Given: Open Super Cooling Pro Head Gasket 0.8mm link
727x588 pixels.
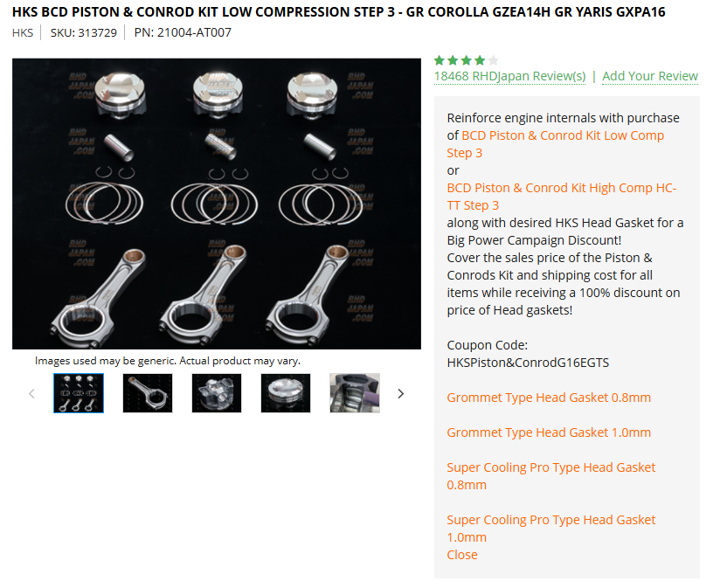Looking at the screenshot, I should pos(551,476).
